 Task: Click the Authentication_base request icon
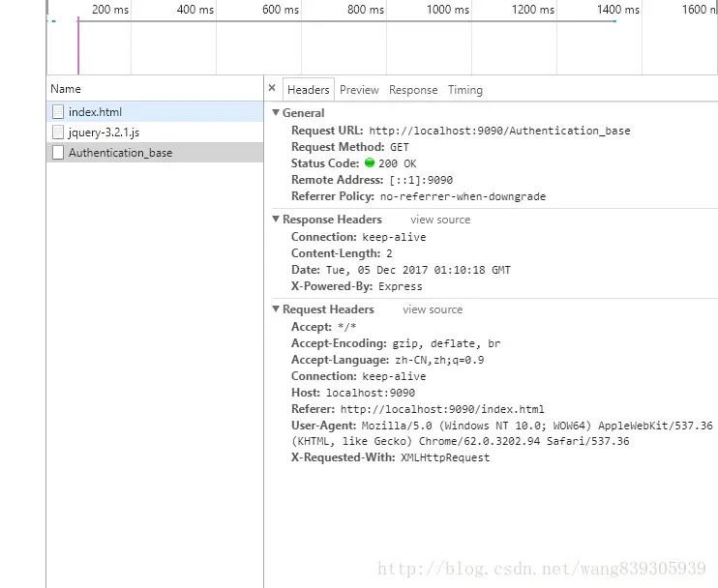pos(58,153)
